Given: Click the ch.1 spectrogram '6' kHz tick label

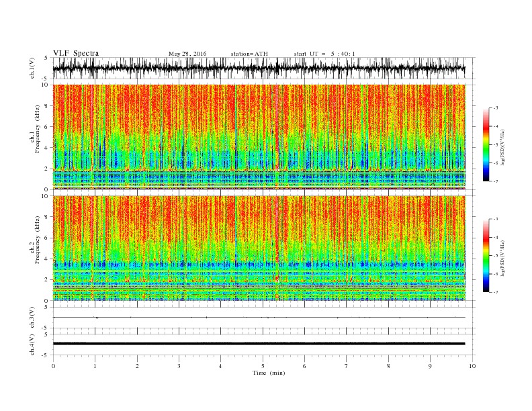Looking at the screenshot, I should [x=47, y=127].
